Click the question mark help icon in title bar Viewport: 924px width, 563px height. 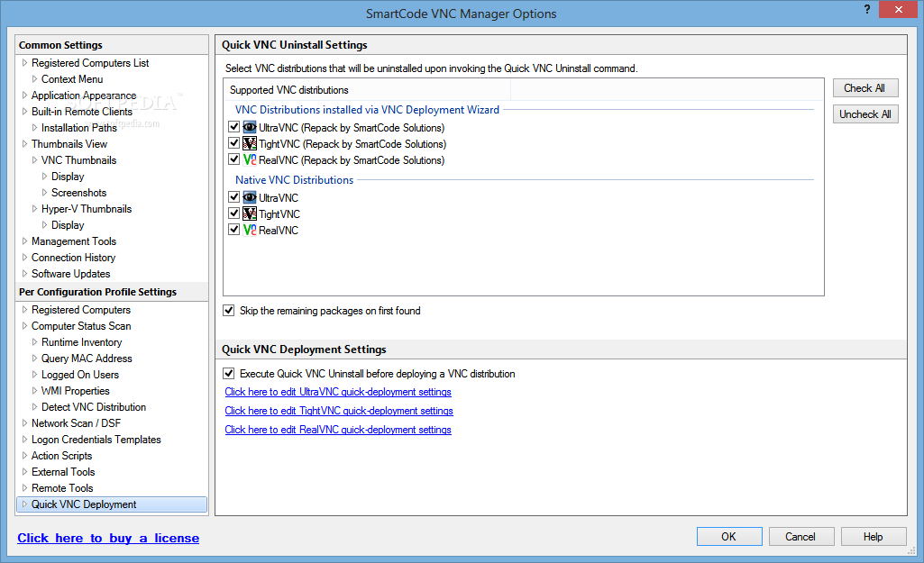tap(867, 9)
